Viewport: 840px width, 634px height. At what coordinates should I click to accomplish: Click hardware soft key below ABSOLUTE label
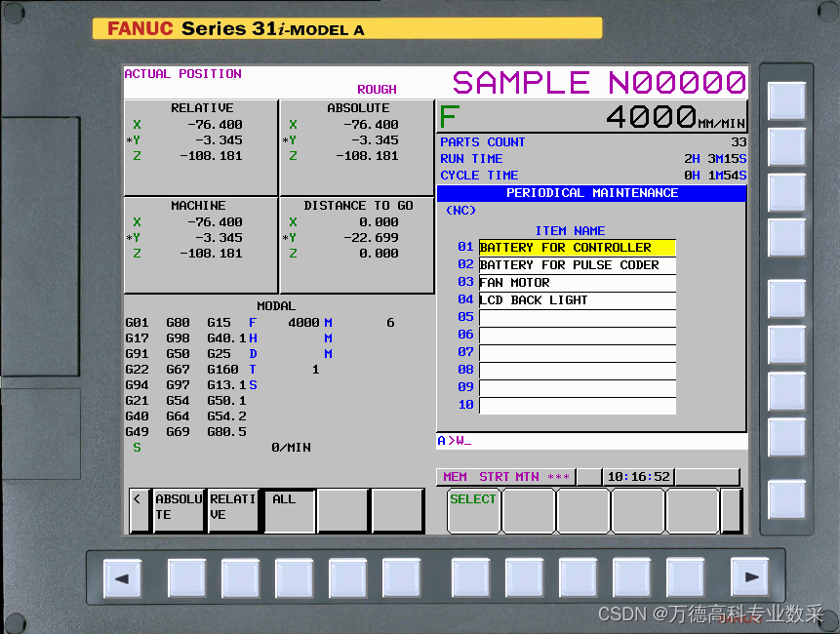[x=186, y=577]
